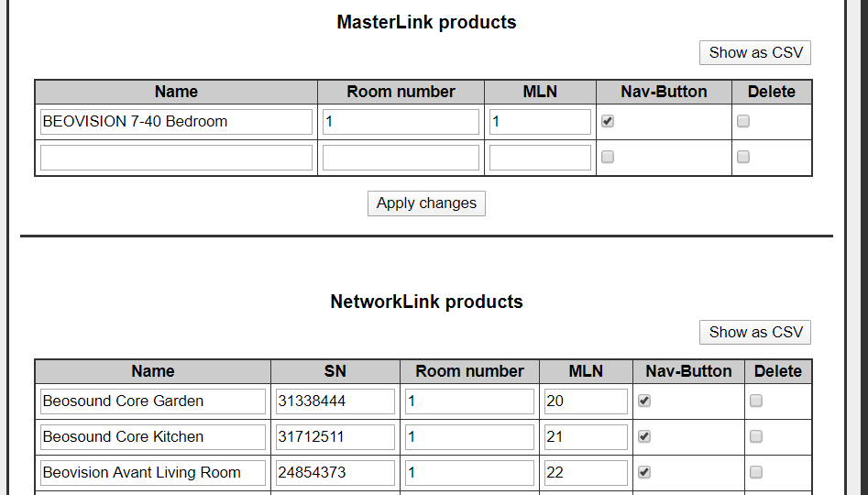The image size is (868, 495).
Task: Enable Nav-Button in empty MasterLink row
Action: click(x=607, y=157)
